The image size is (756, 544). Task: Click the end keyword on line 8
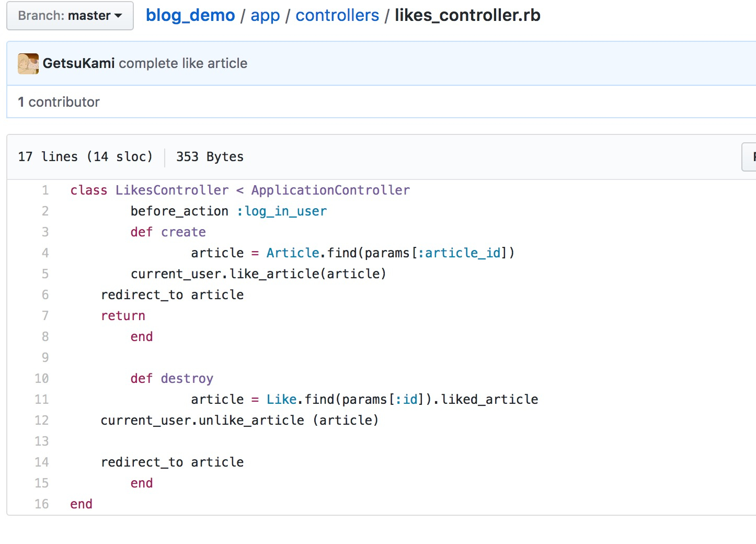(142, 336)
